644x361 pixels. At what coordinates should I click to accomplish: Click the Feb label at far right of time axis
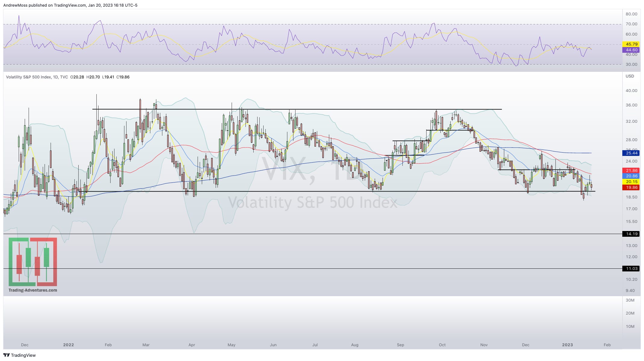tap(607, 345)
